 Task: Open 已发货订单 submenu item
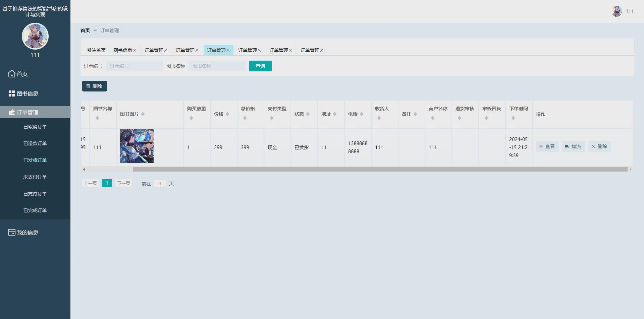[35, 160]
